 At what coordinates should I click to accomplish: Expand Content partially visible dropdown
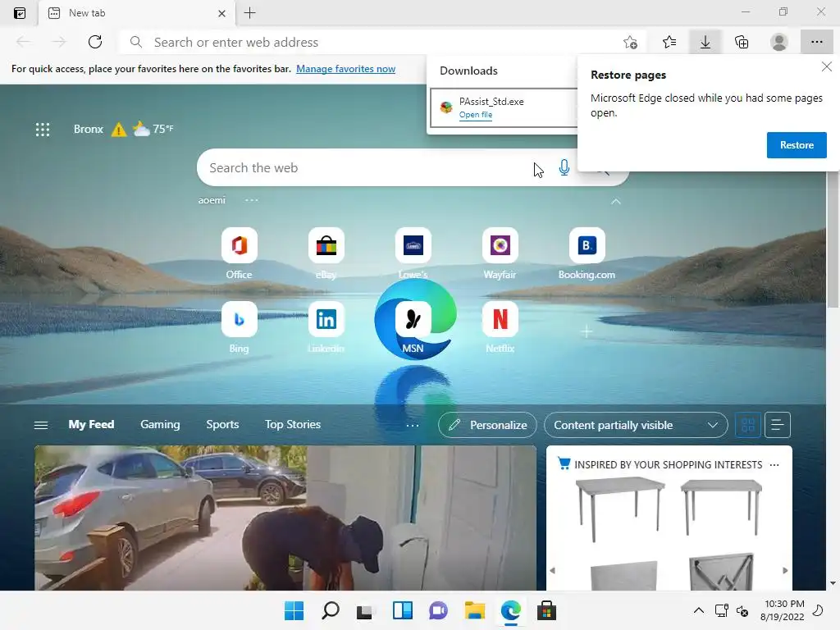pyautogui.click(x=636, y=425)
